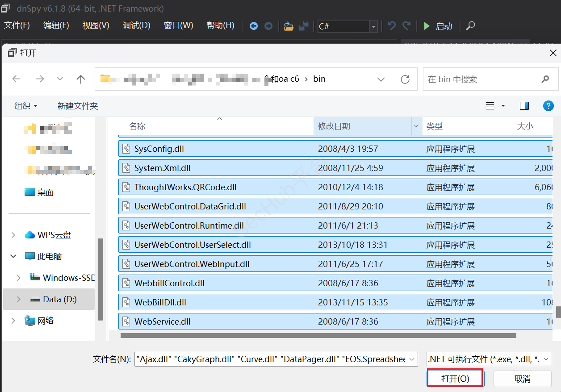Open the 视图(V) menu
561x392 pixels.
[x=96, y=25]
